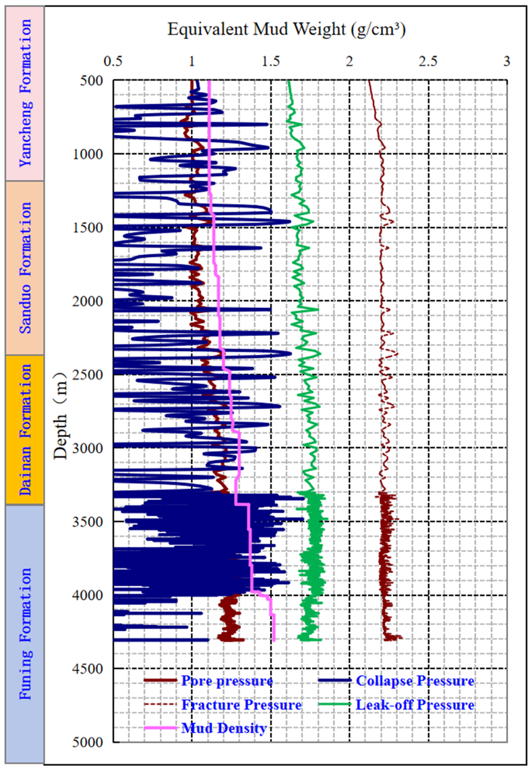Click the green Leak-off Pressure legend line
The width and height of the screenshot is (532, 772).
coord(334,704)
